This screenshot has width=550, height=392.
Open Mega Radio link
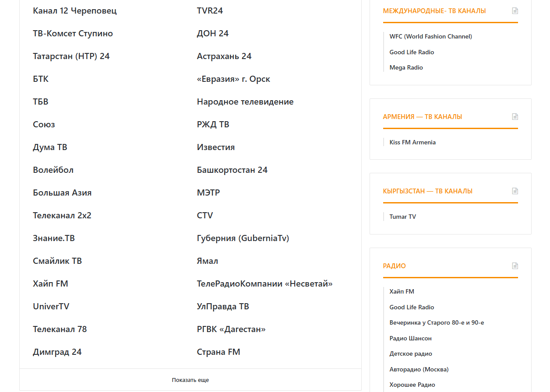406,68
